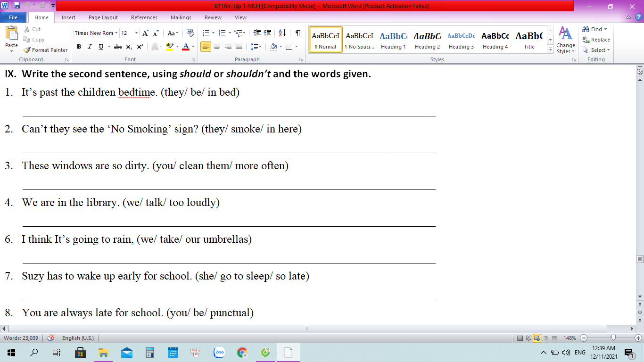Switch to the Page Layout tab
Screen dimensions: 644x362
[x=103, y=17]
